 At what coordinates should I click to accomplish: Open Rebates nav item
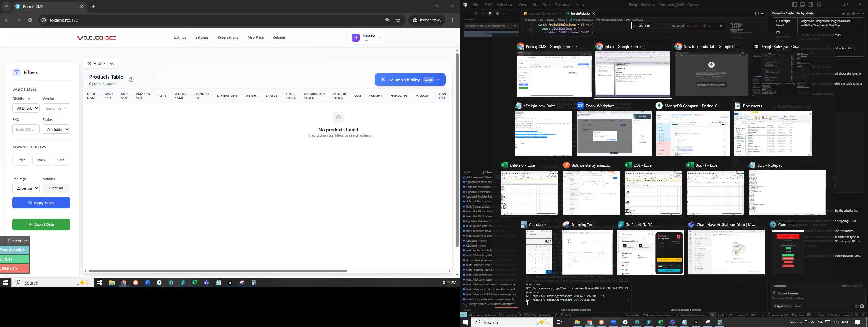click(279, 37)
